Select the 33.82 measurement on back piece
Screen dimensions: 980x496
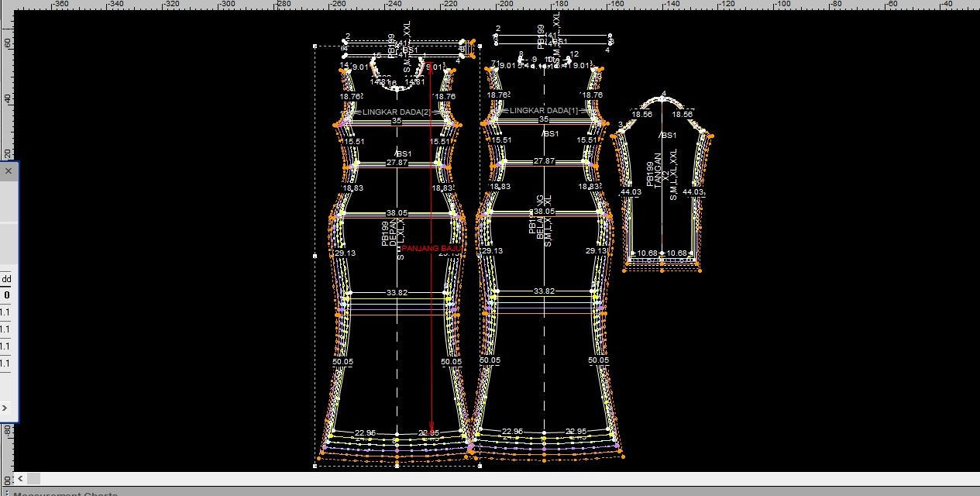(544, 291)
